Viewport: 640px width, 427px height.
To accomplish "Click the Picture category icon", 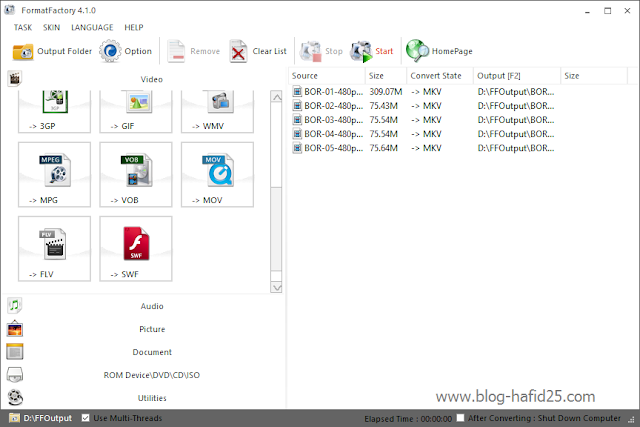I will pos(15,329).
